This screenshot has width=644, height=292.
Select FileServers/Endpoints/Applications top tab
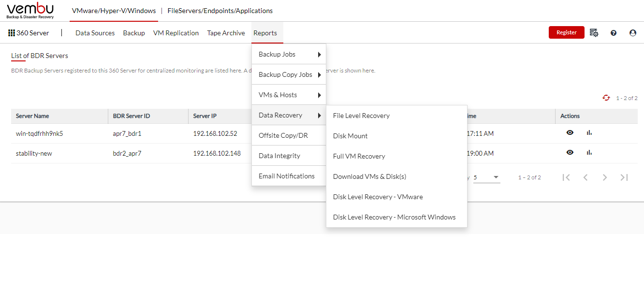click(x=220, y=11)
